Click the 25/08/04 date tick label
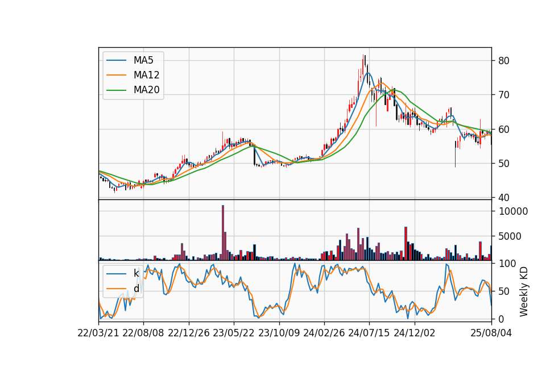 [491, 333]
